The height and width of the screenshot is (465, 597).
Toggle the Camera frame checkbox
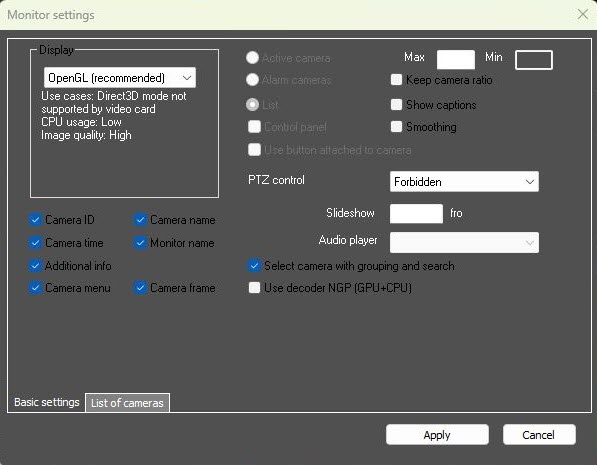click(140, 288)
